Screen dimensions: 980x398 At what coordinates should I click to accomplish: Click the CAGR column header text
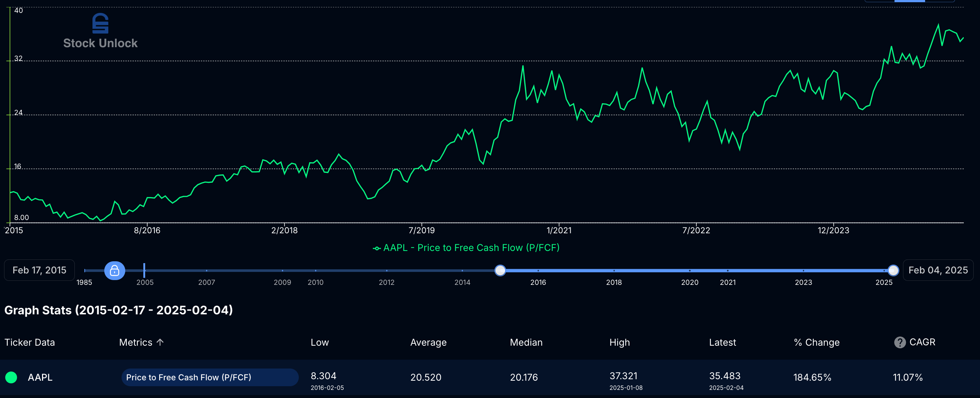click(922, 342)
